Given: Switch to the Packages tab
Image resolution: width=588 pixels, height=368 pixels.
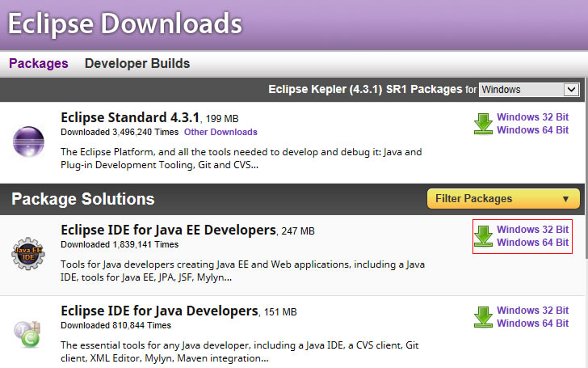Looking at the screenshot, I should 39,63.
